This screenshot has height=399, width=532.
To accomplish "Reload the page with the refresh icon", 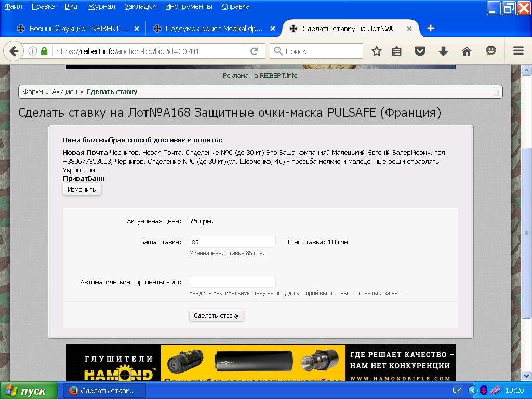I will tap(254, 51).
